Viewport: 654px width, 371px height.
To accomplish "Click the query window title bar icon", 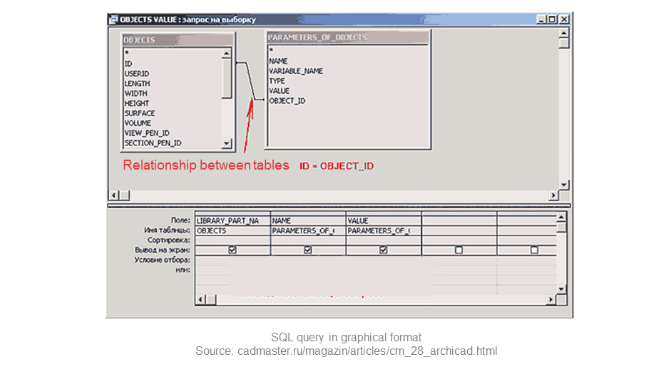I will tap(113, 20).
